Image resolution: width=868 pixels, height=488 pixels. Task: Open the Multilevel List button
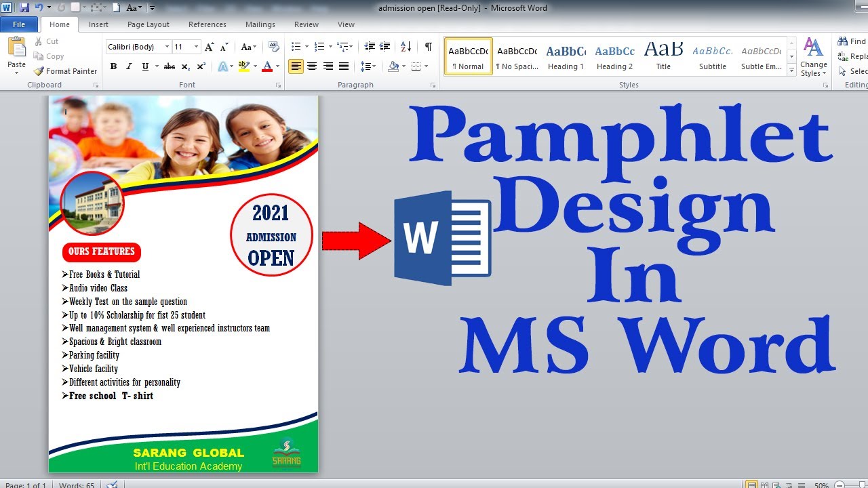pos(344,47)
